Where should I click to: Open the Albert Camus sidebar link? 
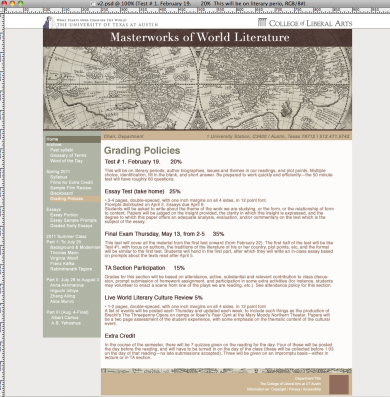click(65, 317)
